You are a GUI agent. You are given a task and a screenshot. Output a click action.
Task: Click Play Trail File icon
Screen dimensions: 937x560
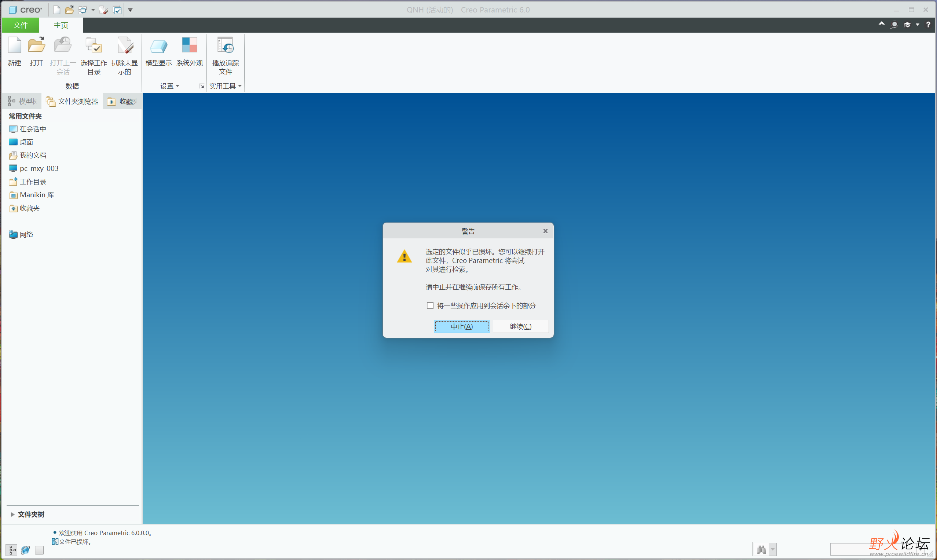(x=225, y=46)
